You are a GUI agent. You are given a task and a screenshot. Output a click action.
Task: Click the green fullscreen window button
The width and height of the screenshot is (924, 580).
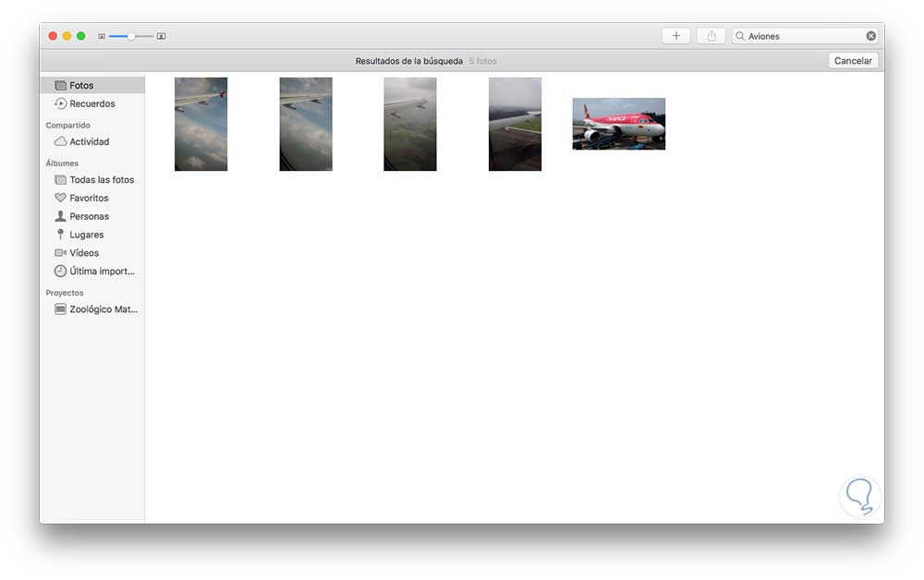pyautogui.click(x=80, y=36)
